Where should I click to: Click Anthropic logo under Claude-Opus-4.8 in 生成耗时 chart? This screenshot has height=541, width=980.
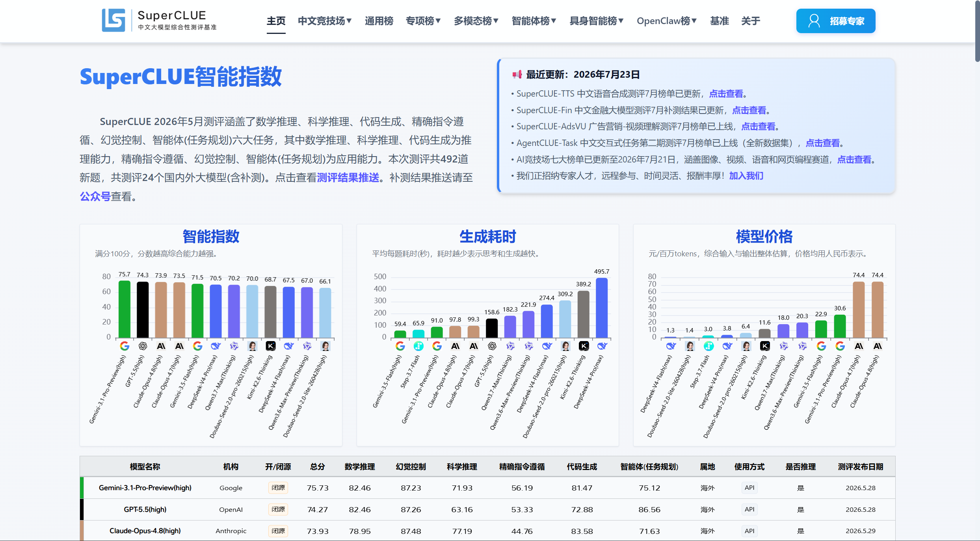tap(455, 346)
